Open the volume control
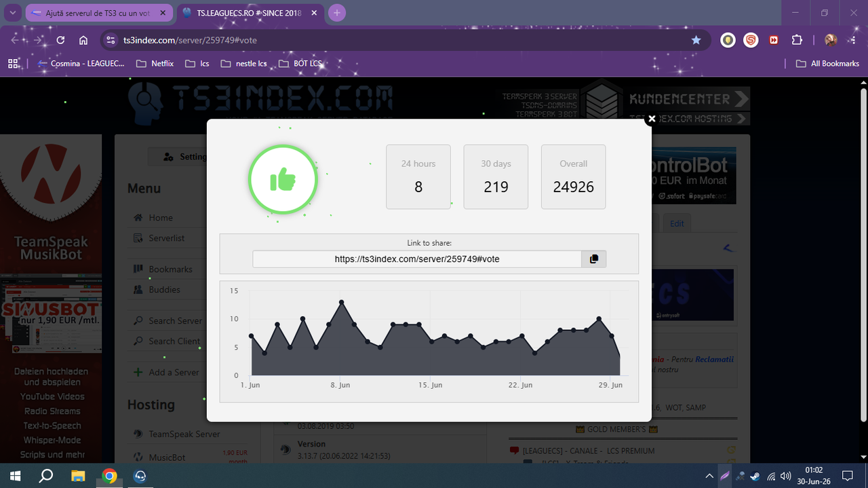The width and height of the screenshot is (868, 488). coord(786,476)
